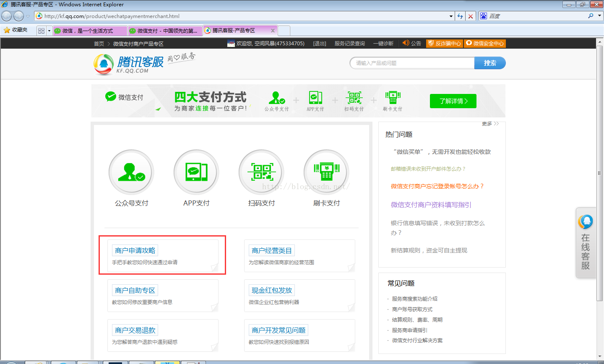Open the 商户经营类目 card

pyautogui.click(x=299, y=255)
